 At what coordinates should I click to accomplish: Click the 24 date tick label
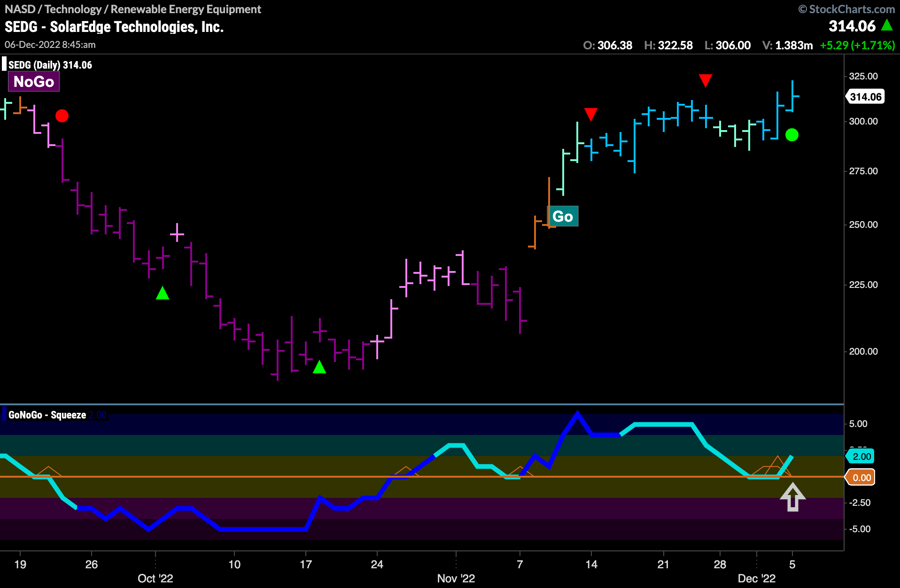point(377,564)
